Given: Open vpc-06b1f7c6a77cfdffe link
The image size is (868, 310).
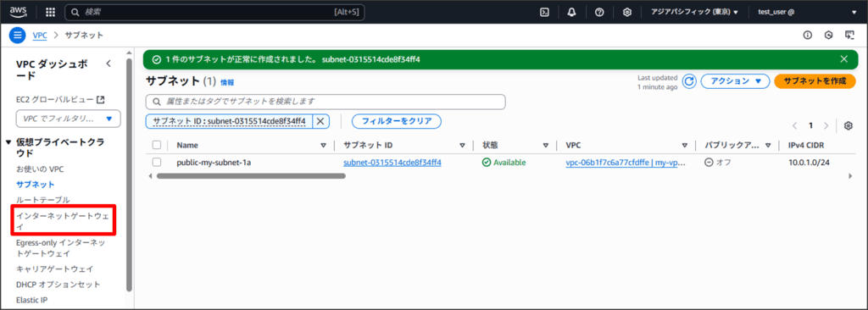Looking at the screenshot, I should click(626, 163).
